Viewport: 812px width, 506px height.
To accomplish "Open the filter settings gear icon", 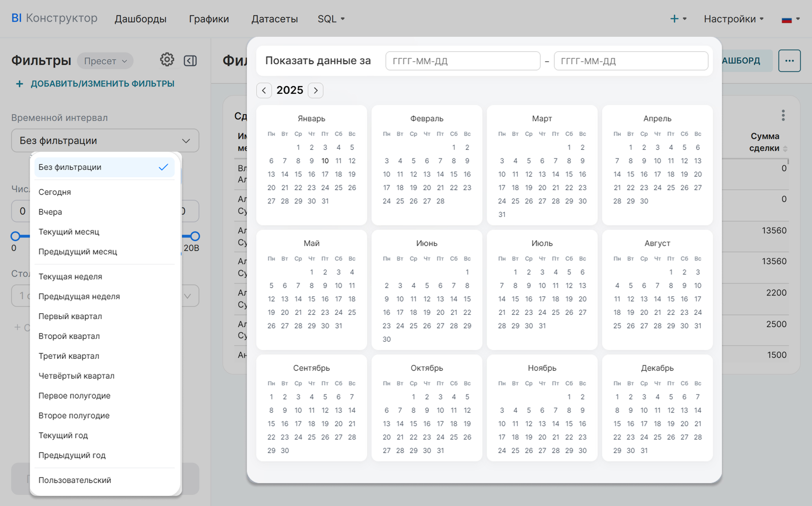I will tap(167, 60).
